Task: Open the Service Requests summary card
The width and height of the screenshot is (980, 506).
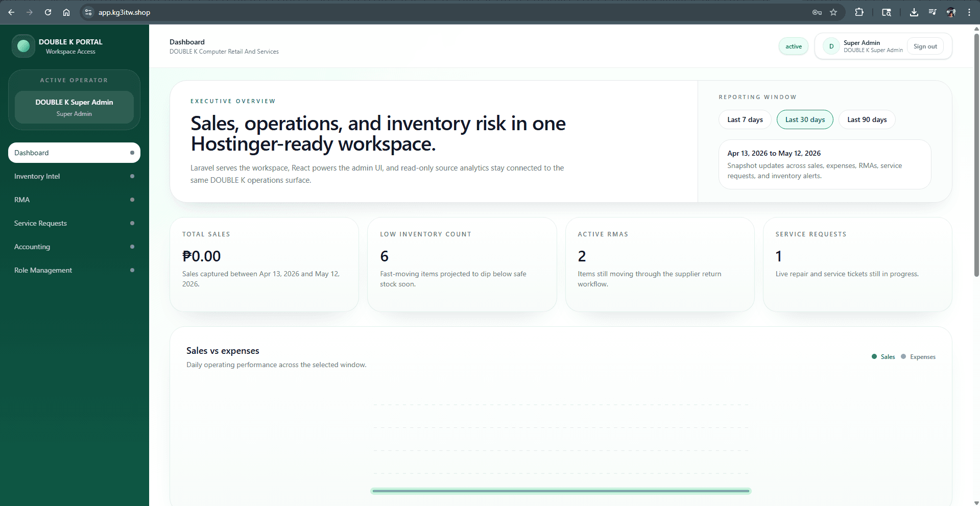Action: click(x=857, y=264)
